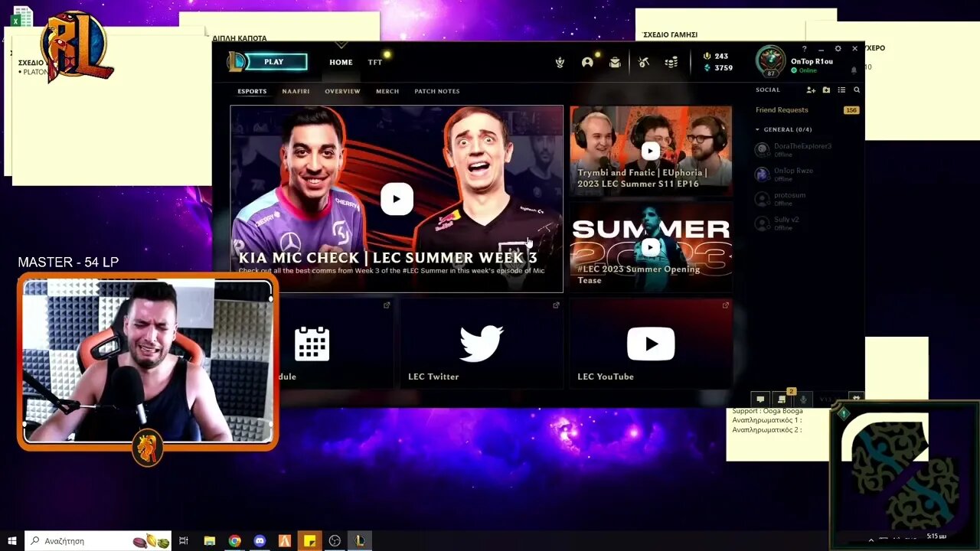Click the taskbar search box Αναζήτηση
Screen dimensions: 980x551
coord(99,541)
